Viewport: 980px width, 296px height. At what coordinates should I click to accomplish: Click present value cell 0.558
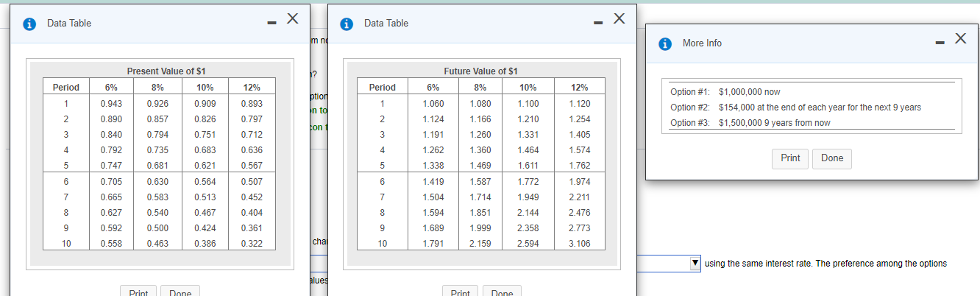pos(112,244)
